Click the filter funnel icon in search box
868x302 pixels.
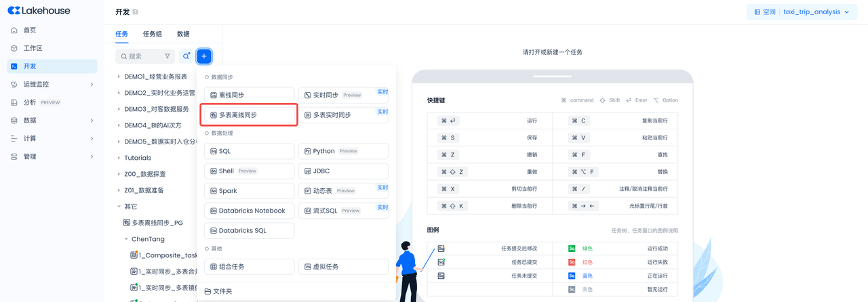[167, 56]
